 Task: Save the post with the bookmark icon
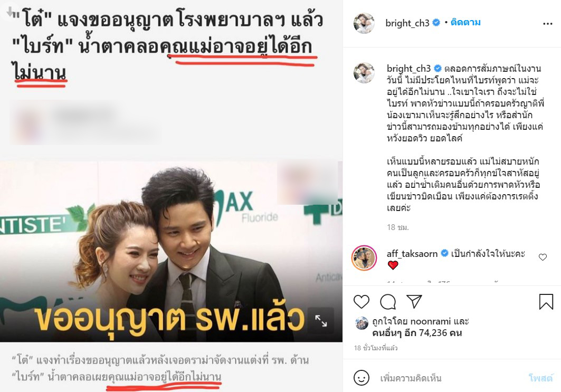546,301
